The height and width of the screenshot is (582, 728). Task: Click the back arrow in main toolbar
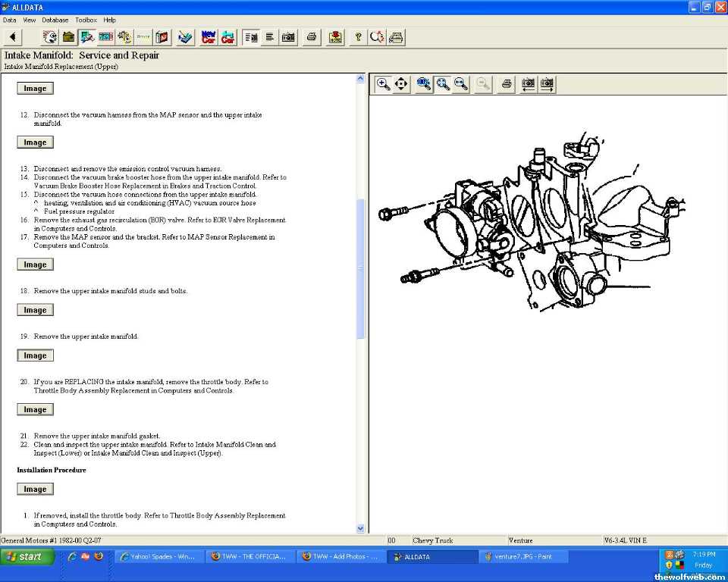[x=13, y=37]
